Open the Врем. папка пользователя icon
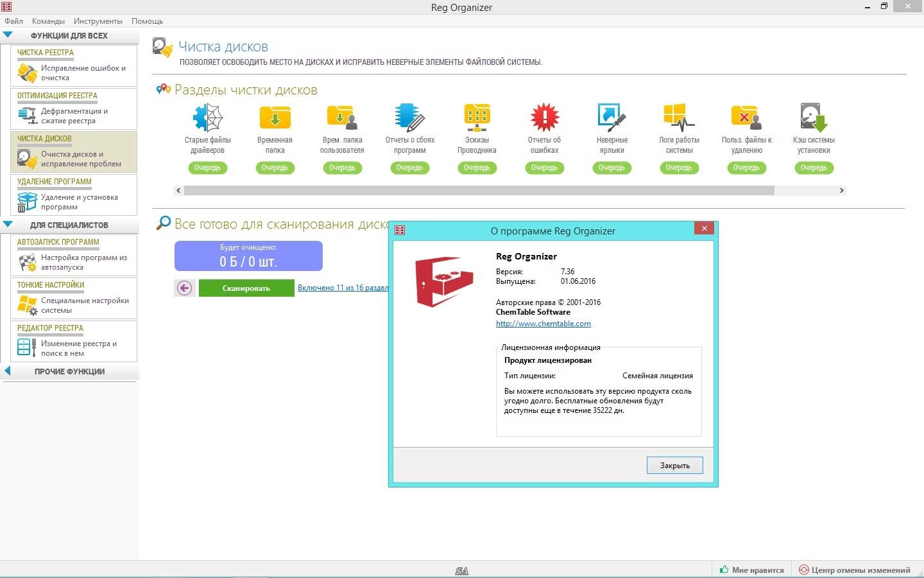The image size is (924, 578). pos(342,118)
